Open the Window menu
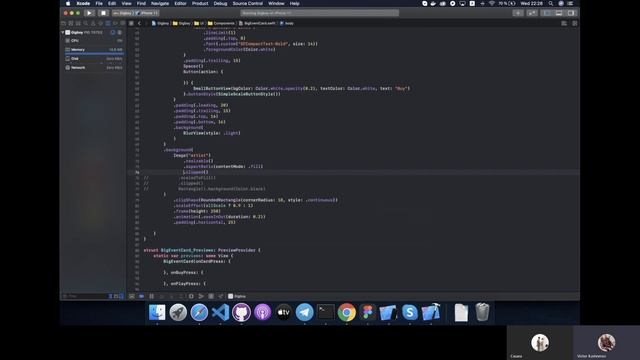 276,3
